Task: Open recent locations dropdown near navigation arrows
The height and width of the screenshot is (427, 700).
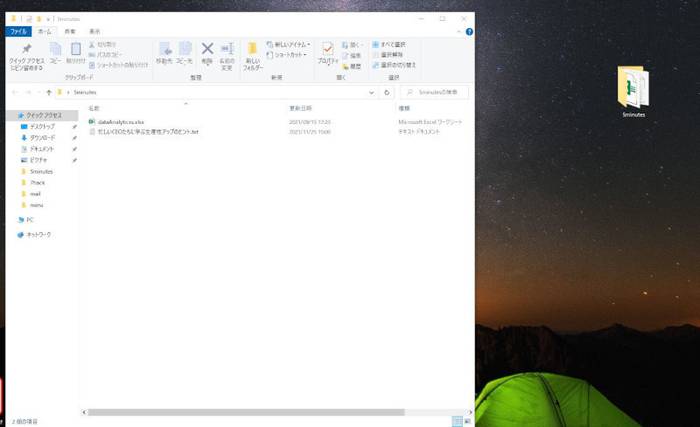Action: (39, 92)
